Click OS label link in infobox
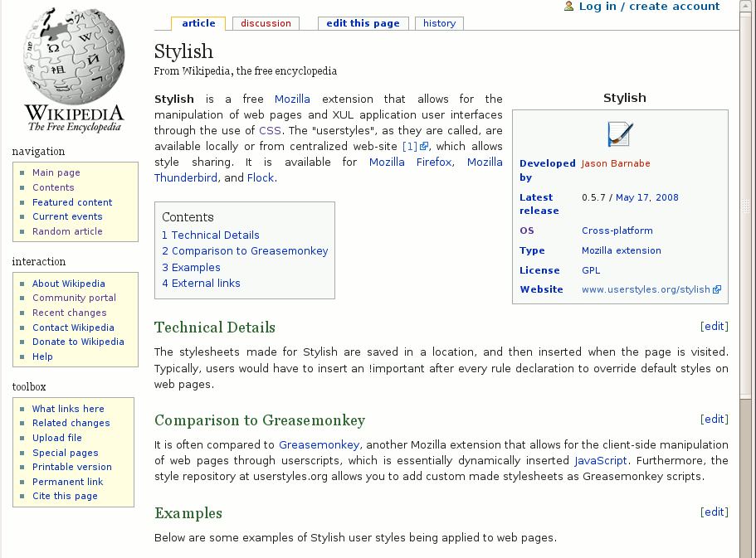756x558 pixels. click(526, 230)
